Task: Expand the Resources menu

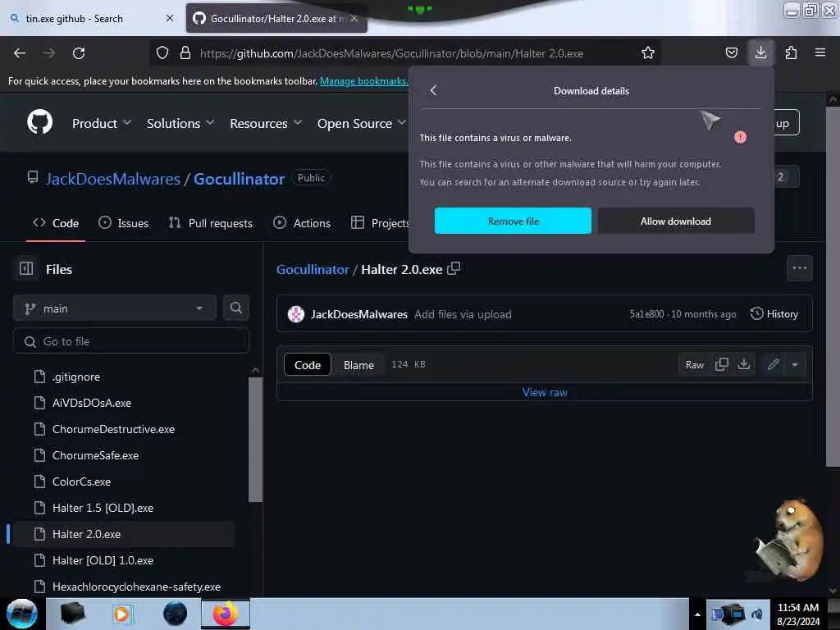Action: click(266, 123)
